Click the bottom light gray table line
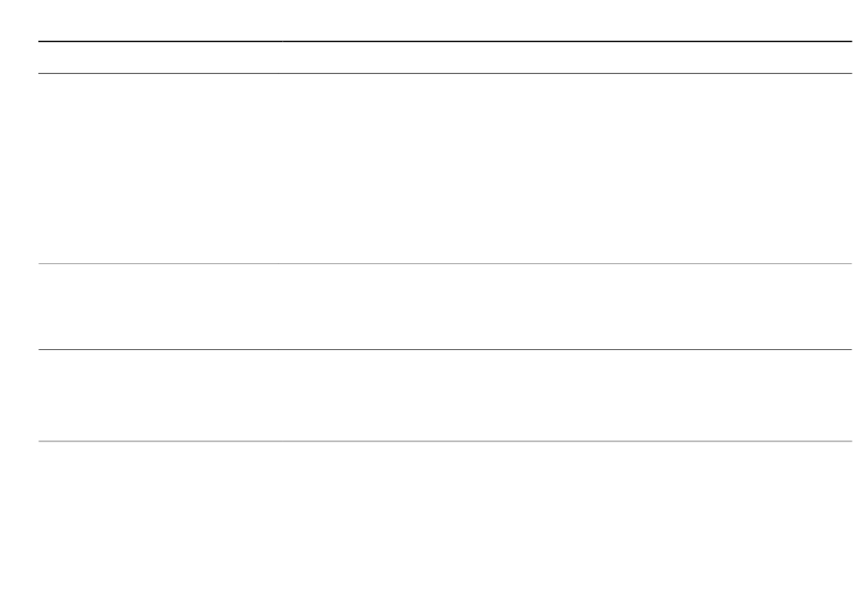This screenshot has width=868, height=596. [x=445, y=442]
